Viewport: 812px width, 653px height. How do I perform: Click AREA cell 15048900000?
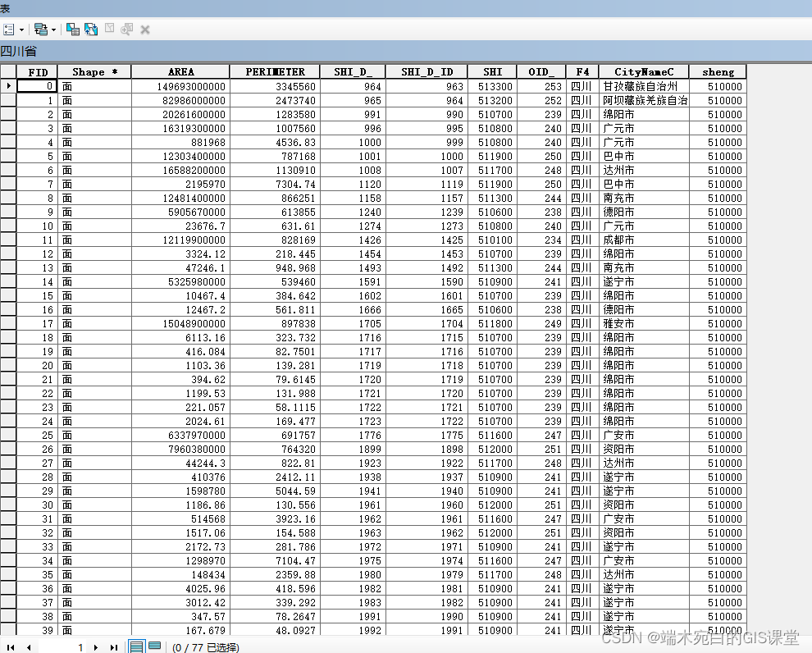180,324
